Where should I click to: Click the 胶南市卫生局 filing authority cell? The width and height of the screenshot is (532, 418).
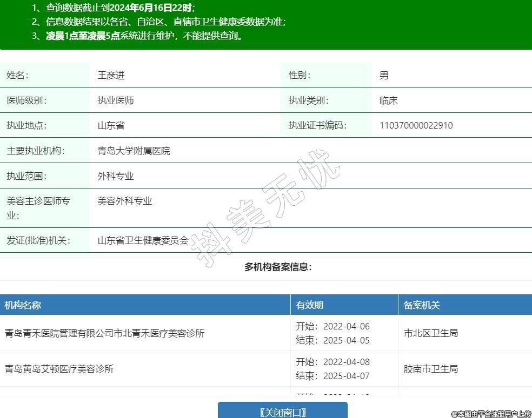431,369
